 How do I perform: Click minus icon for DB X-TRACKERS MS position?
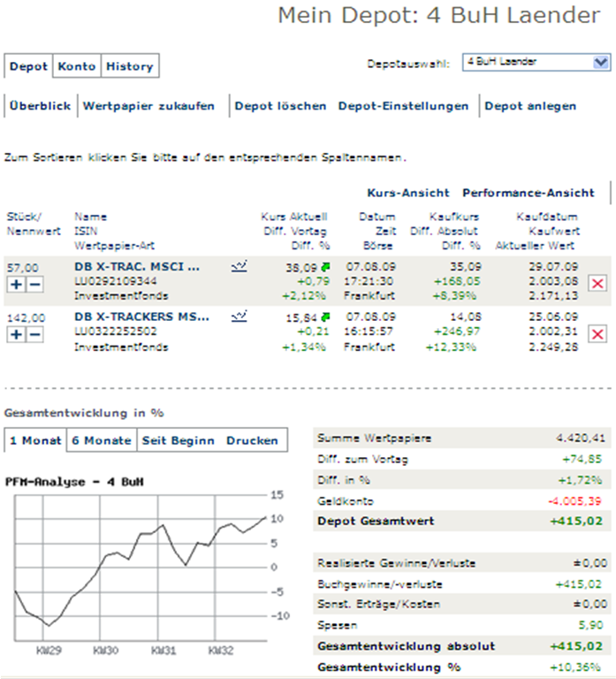pyautogui.click(x=34, y=333)
